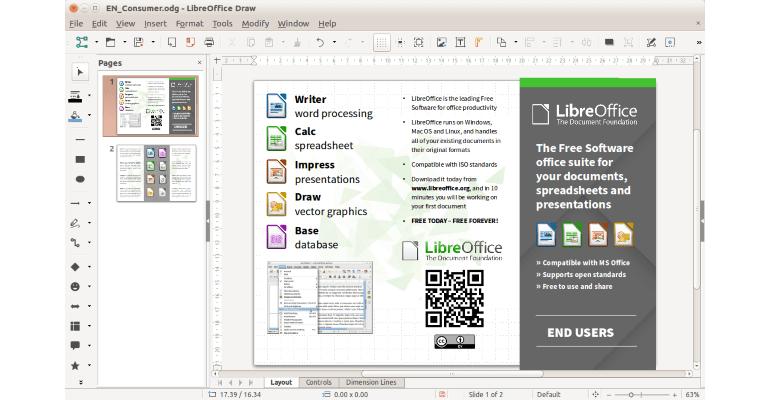770x400 pixels.
Task: Expand the Save button dropdown arrow
Action: 152,42
